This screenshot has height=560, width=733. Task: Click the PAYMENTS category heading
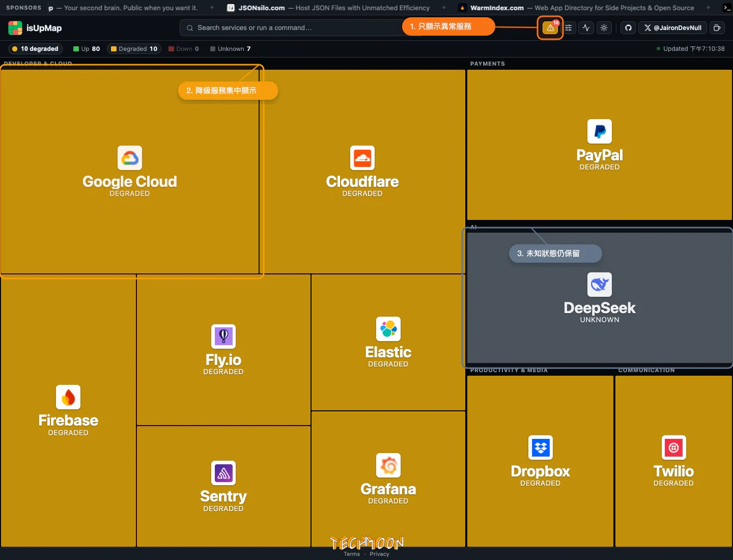(x=488, y=64)
